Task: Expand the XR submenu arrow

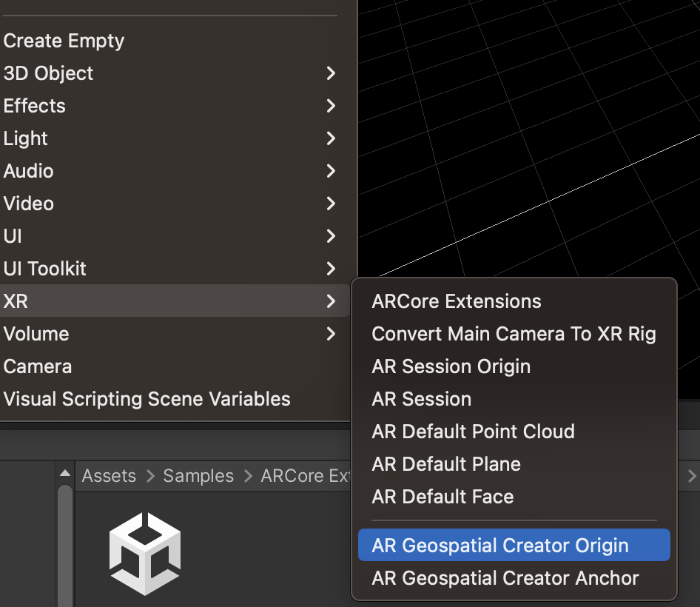Action: point(331,301)
